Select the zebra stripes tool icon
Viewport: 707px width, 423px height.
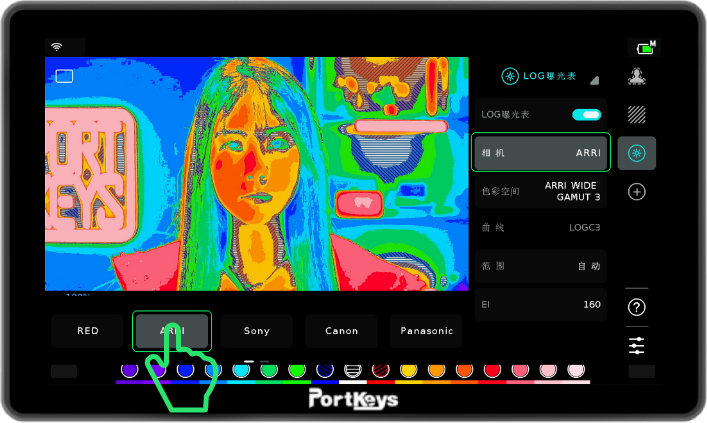[636, 114]
